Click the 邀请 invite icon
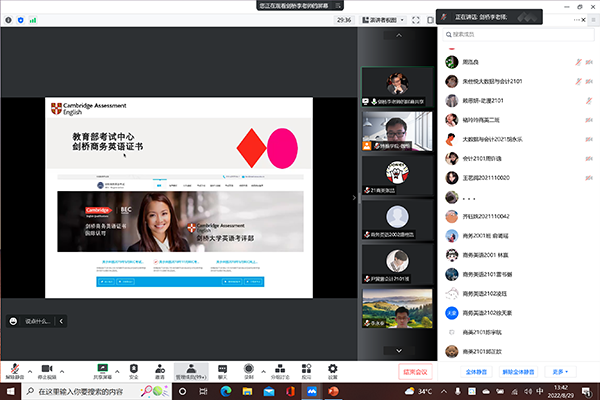 [x=160, y=367]
